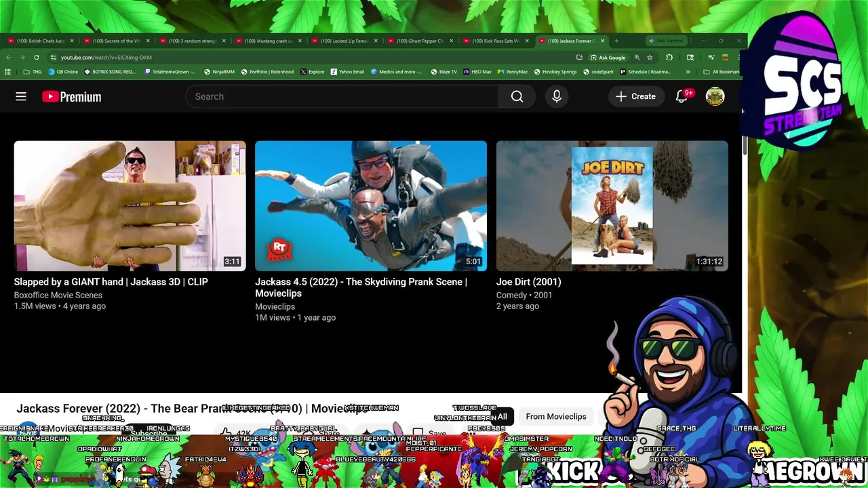Open BOTRIX SONG REQ bookmark
This screenshot has height=488, width=868.
coord(109,72)
